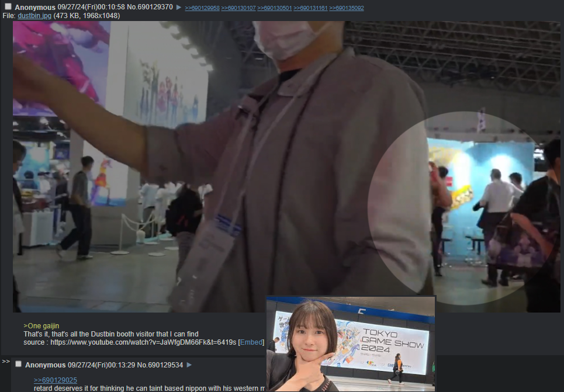This screenshot has height=392, width=564.
Task: Click the Anonymous name on post 690129534
Action: click(x=46, y=365)
